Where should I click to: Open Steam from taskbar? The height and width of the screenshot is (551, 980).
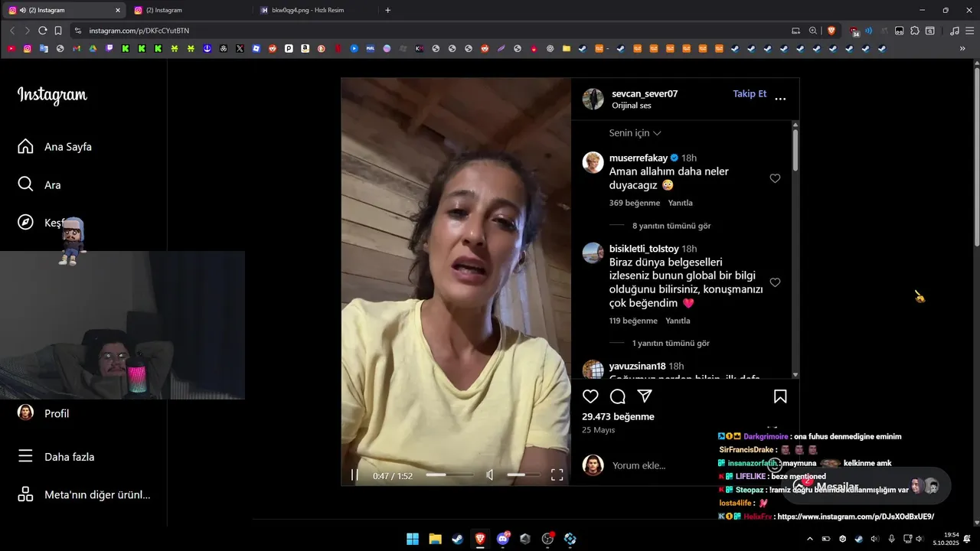tap(457, 539)
